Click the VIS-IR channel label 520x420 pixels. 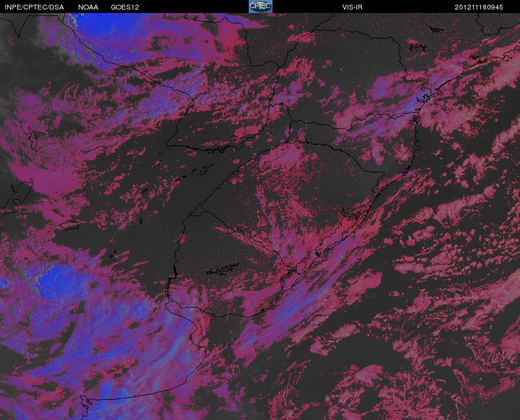[x=352, y=7]
